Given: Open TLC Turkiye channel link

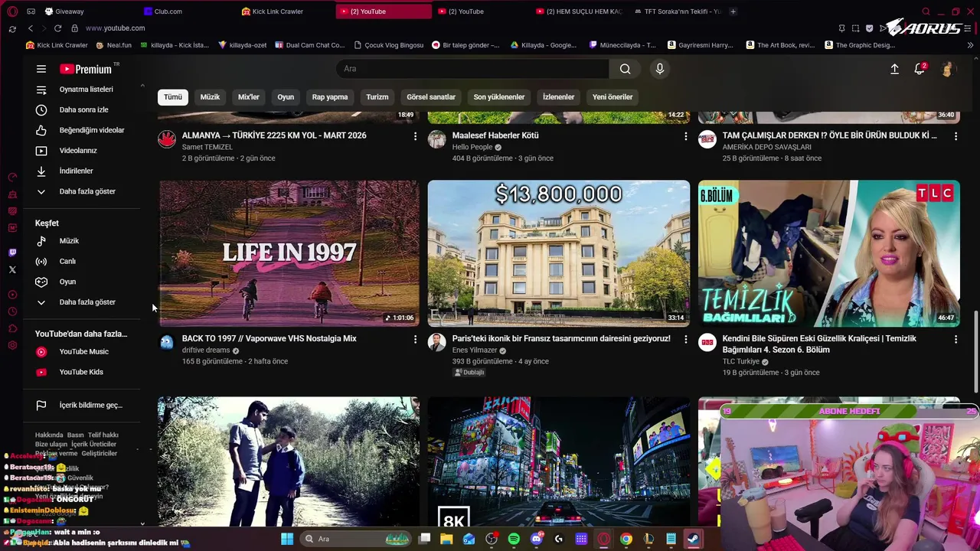Looking at the screenshot, I should (x=741, y=362).
